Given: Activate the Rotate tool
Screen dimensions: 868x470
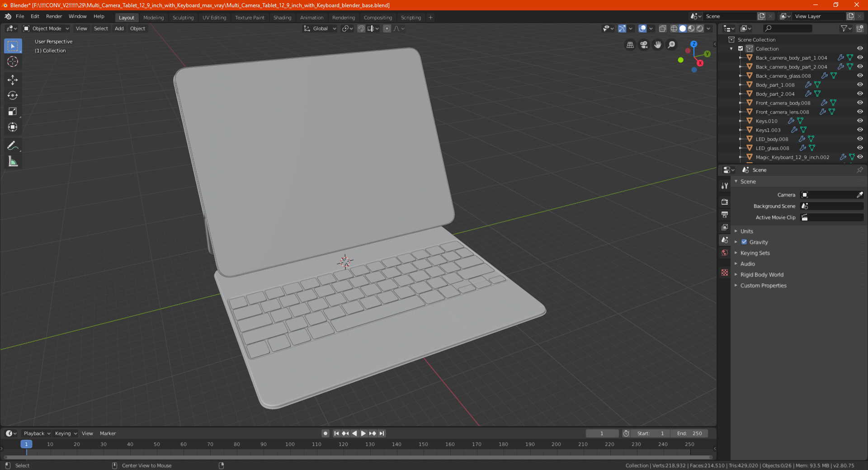Looking at the screenshot, I should [x=13, y=96].
